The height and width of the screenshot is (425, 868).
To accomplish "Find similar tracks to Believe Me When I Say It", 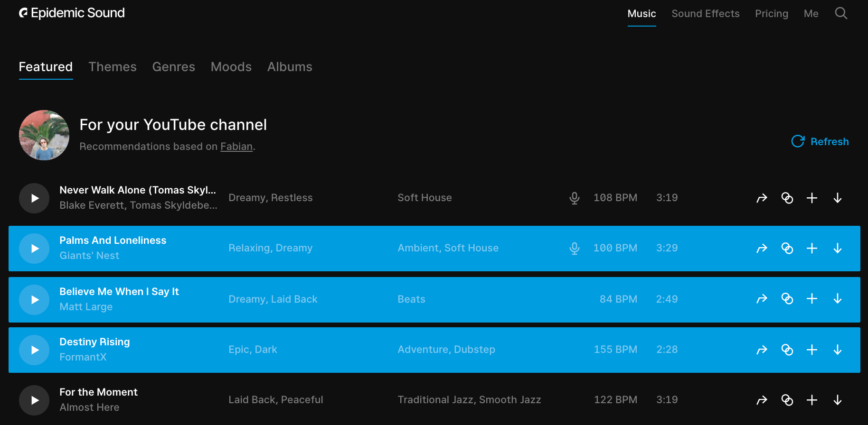I will click(787, 299).
